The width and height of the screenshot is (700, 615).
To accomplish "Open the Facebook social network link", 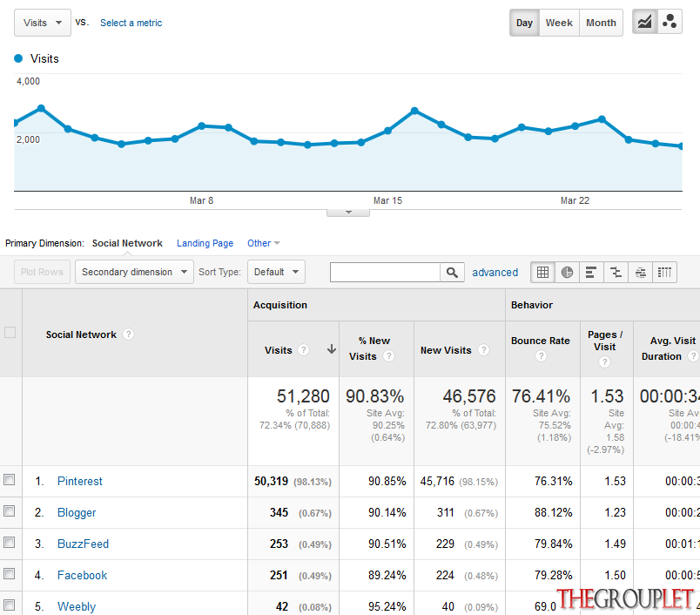I will (82, 575).
